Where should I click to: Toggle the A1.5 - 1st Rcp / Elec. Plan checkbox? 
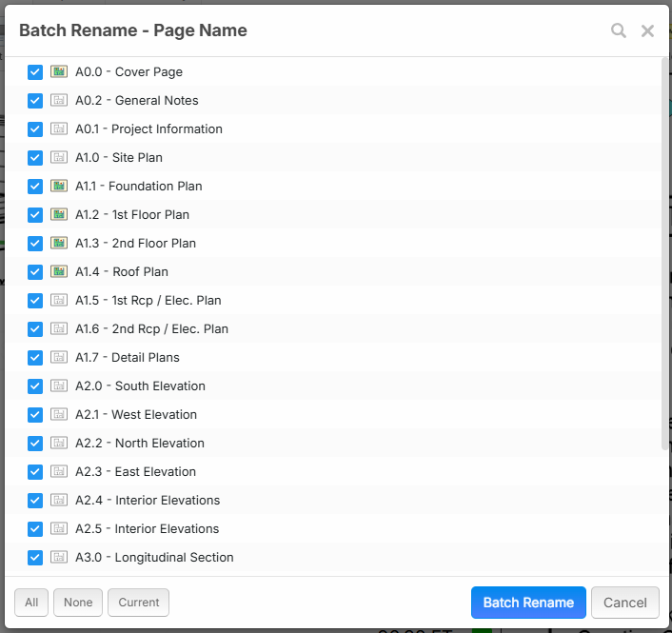[35, 301]
